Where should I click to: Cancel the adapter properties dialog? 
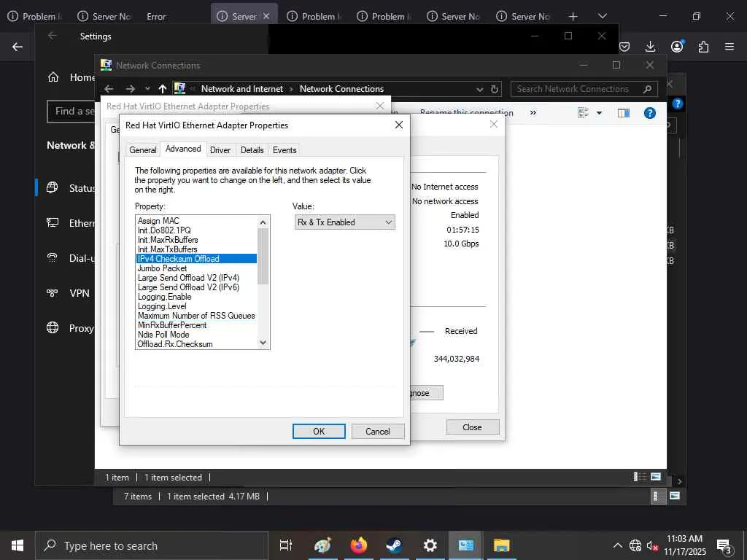tap(378, 432)
